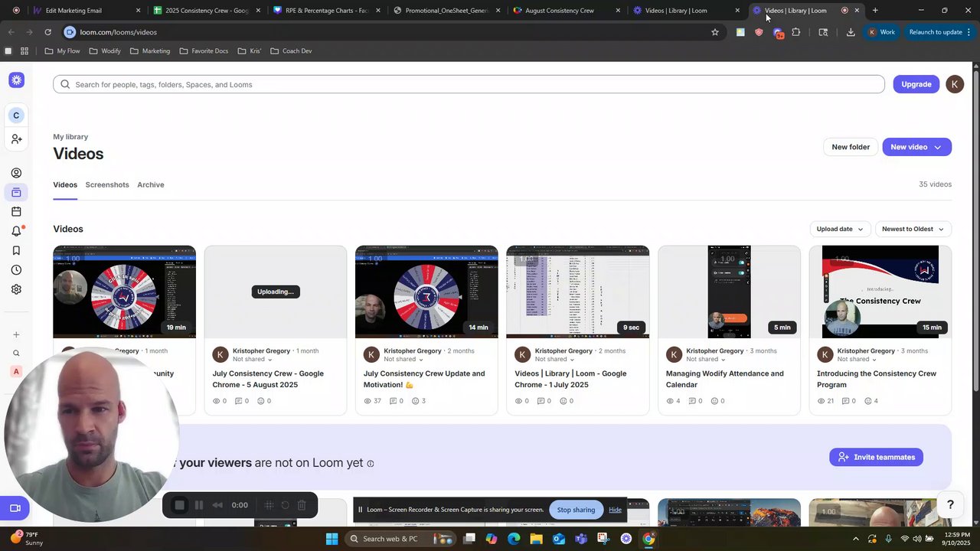Click the restart recording icon
The height and width of the screenshot is (551, 980).
pyautogui.click(x=285, y=505)
